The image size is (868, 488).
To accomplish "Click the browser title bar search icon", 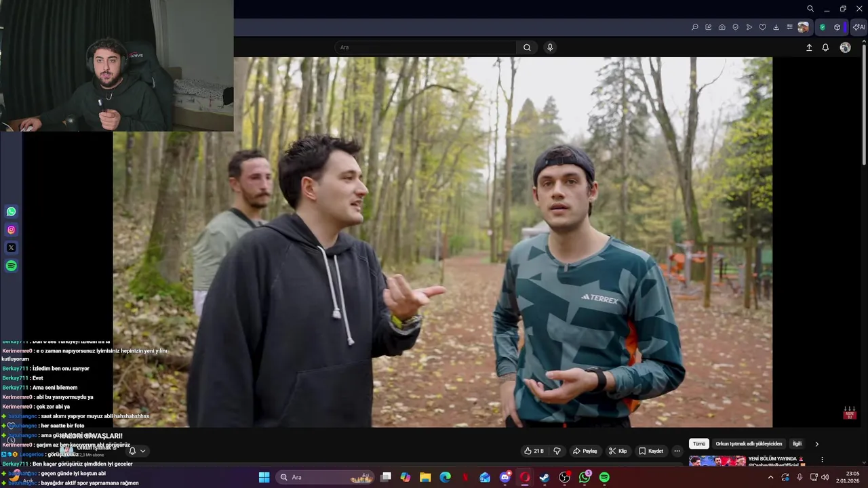I will (x=810, y=9).
